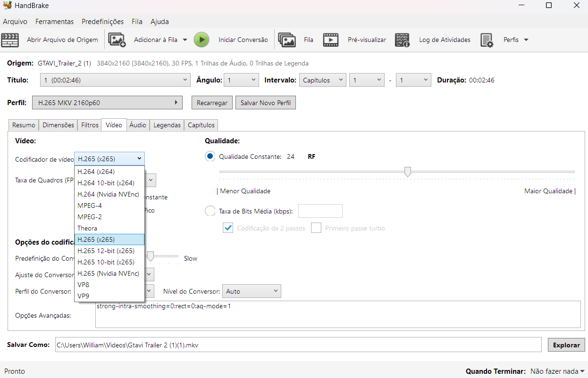Image resolution: width=588 pixels, height=378 pixels.
Task: Open the Intervalo Capítulos dropdown
Action: tap(323, 80)
